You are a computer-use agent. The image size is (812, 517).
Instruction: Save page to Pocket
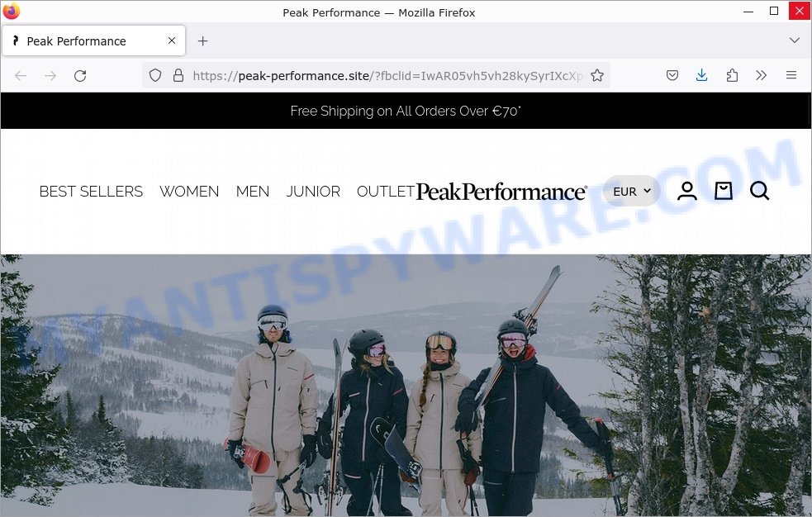tap(672, 75)
